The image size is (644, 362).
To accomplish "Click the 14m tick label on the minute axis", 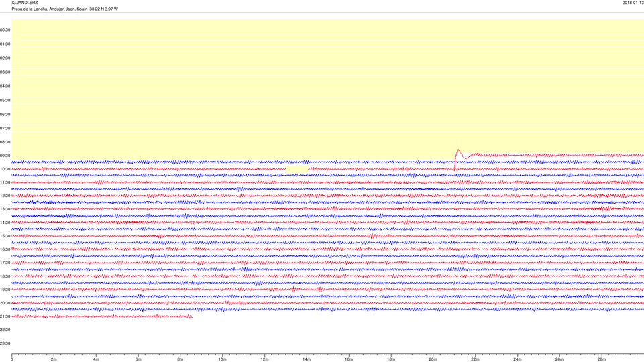I will (x=307, y=359).
